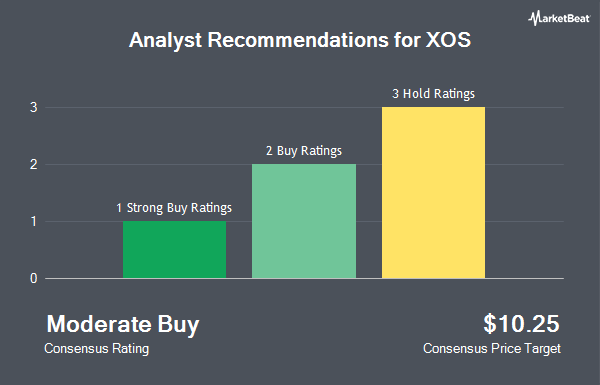Viewport: 600px width, 385px height.
Task: Click the XOS ticker in the title
Action: [448, 40]
